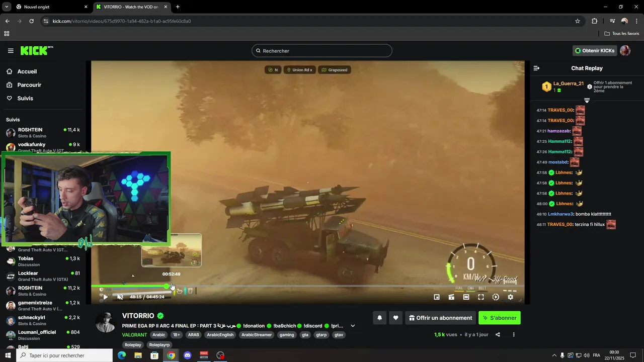
Task: Open Tous les favoris folder
Action: click(622, 34)
